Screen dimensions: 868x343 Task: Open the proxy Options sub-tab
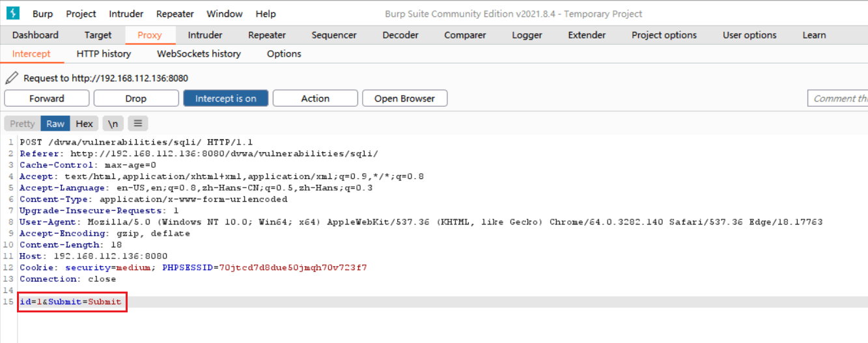pos(284,54)
